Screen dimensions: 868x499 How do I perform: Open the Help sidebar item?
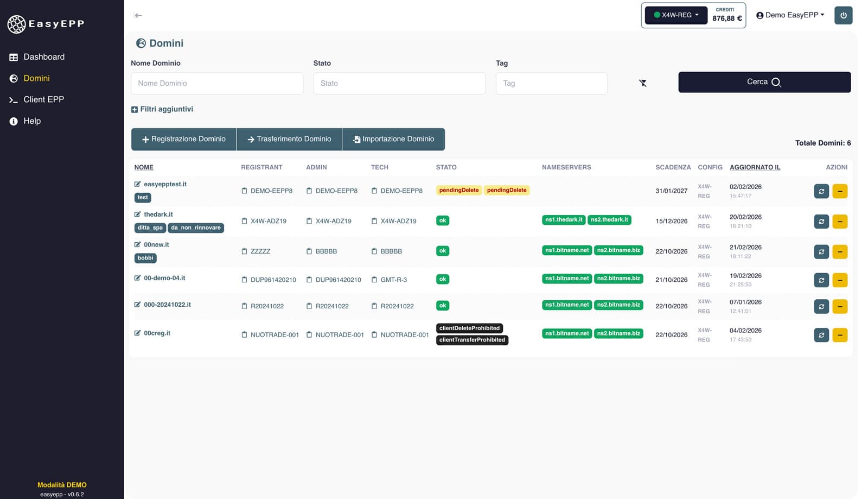coord(32,121)
